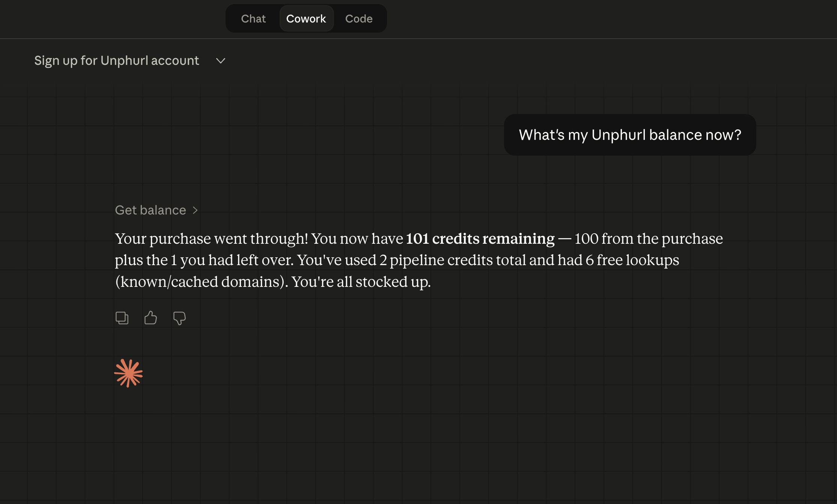Open the conversation title dropdown chevron
This screenshot has width=837, height=504.
tap(221, 61)
